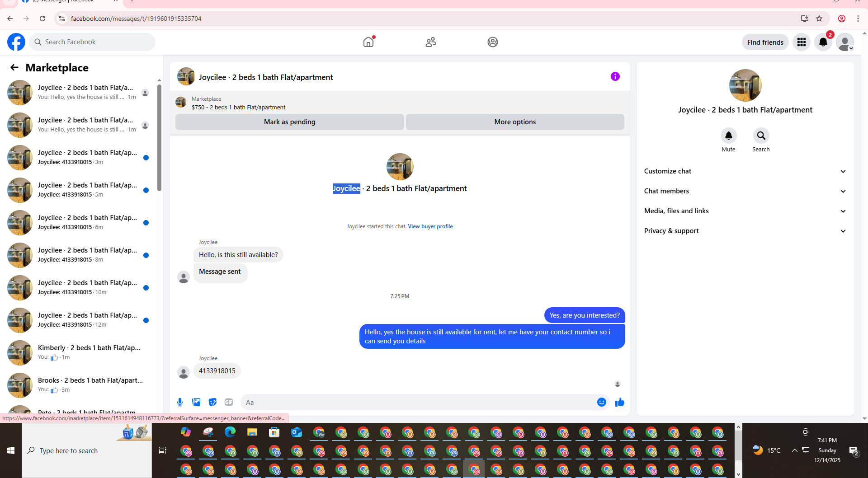
Task: Go to the Home feed icon
Action: tap(368, 42)
